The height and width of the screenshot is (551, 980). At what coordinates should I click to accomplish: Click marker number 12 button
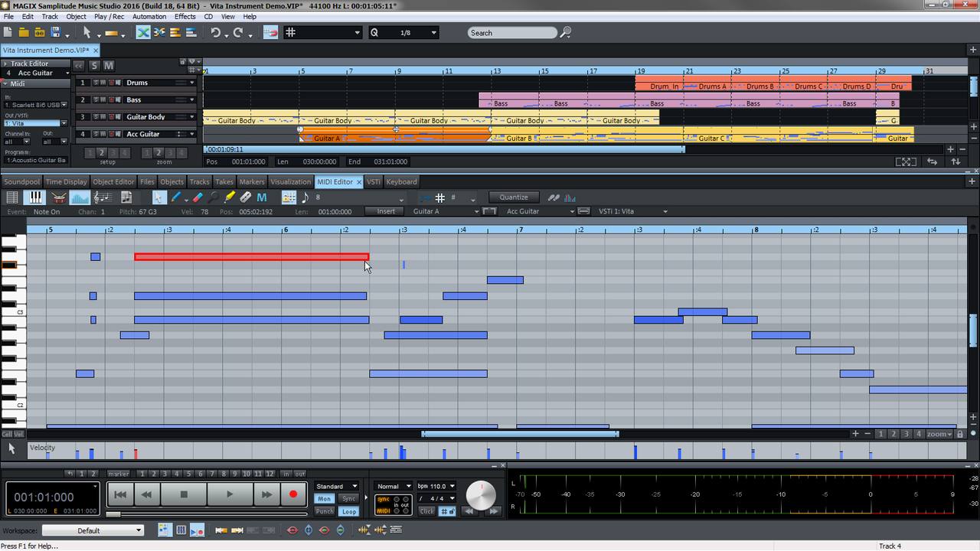pyautogui.click(x=269, y=474)
